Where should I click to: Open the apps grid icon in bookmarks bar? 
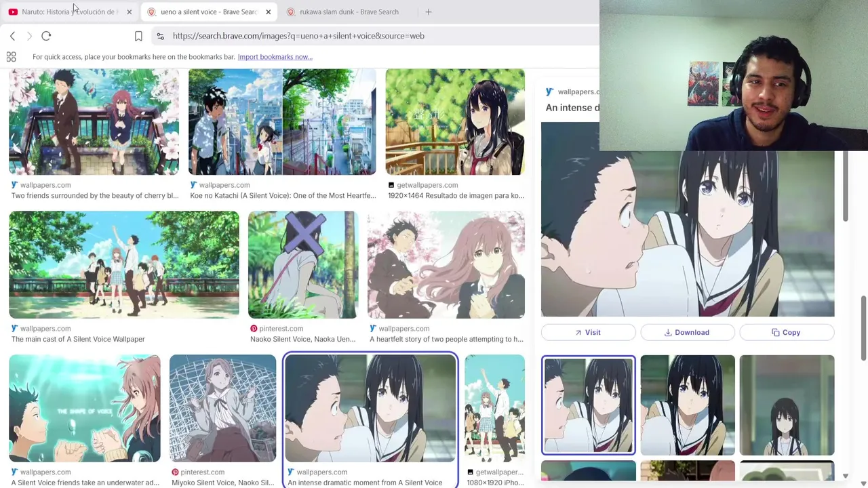coord(12,57)
